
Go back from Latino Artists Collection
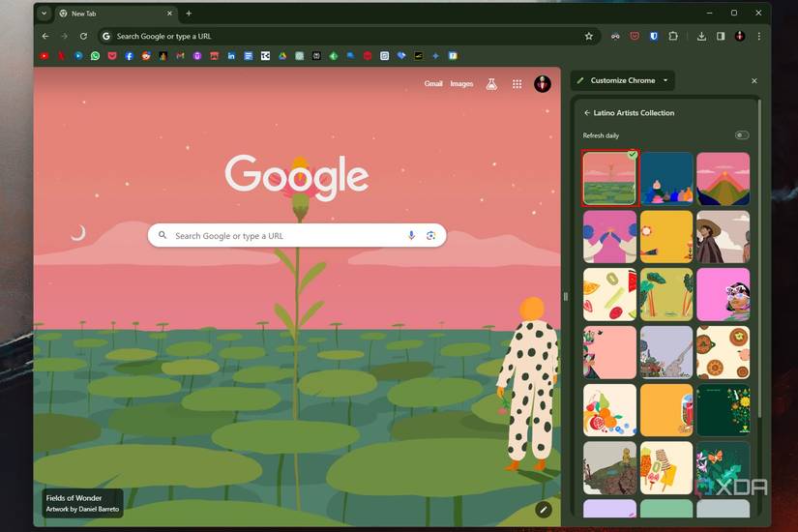pos(587,113)
